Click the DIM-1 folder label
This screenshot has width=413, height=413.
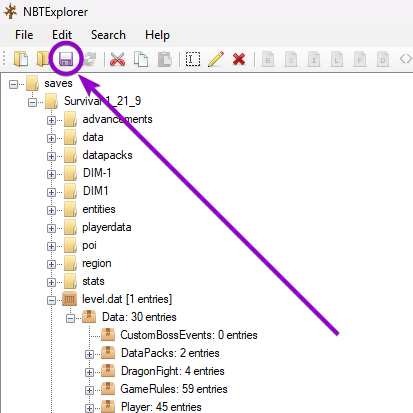[x=97, y=173]
